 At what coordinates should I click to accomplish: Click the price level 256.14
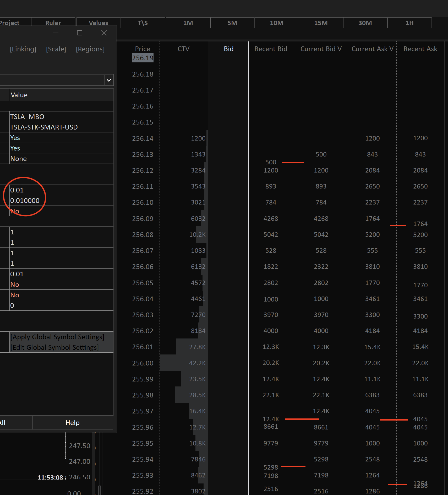pyautogui.click(x=143, y=138)
